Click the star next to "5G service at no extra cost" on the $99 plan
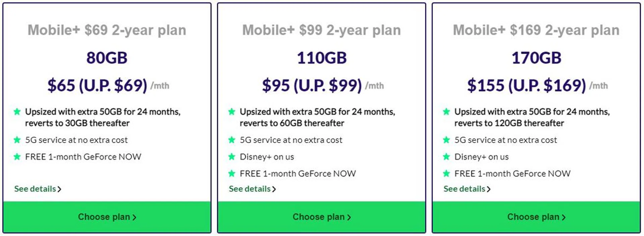Image resolution: width=644 pixels, height=236 pixels. [x=232, y=140]
